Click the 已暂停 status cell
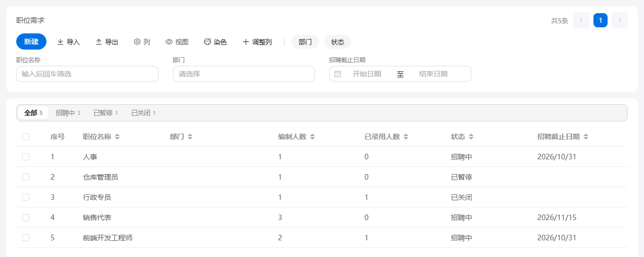 pyautogui.click(x=462, y=177)
